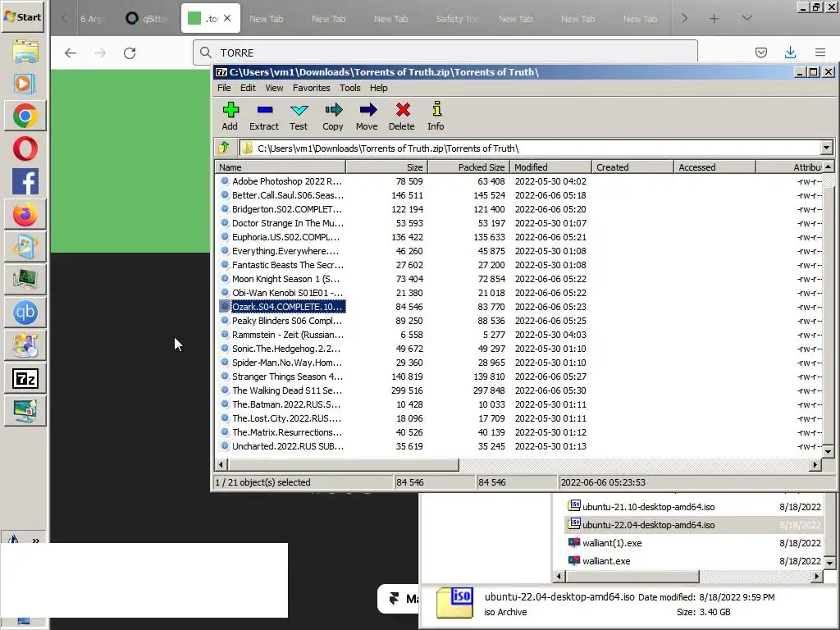The image size is (840, 630).
Task: Open qBittorrent from the sidebar
Action: 25,313
